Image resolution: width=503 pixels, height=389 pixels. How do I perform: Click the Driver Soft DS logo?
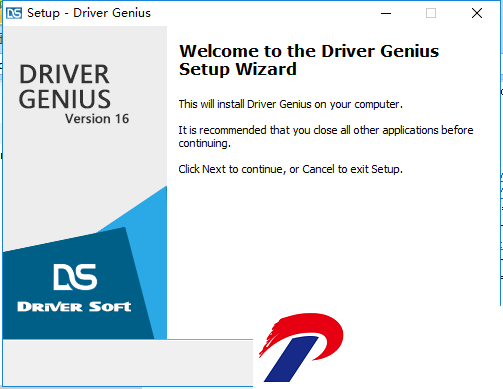pyautogui.click(x=75, y=277)
